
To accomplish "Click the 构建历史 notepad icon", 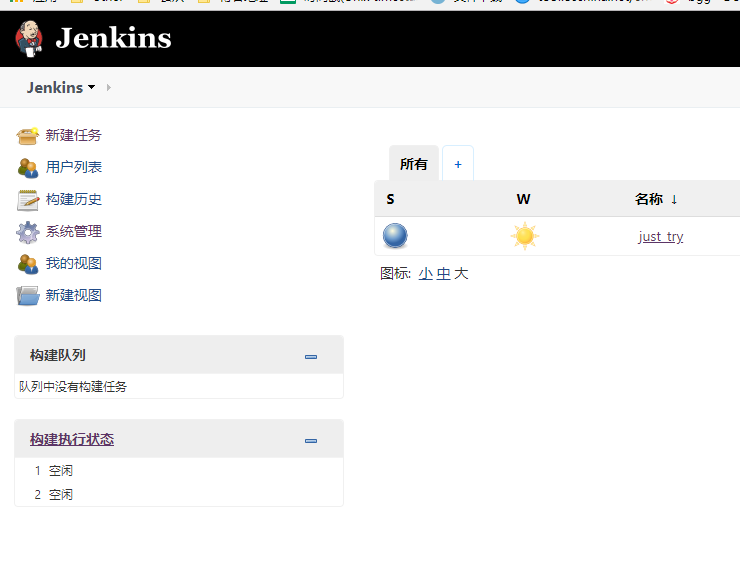I will click(x=28, y=200).
